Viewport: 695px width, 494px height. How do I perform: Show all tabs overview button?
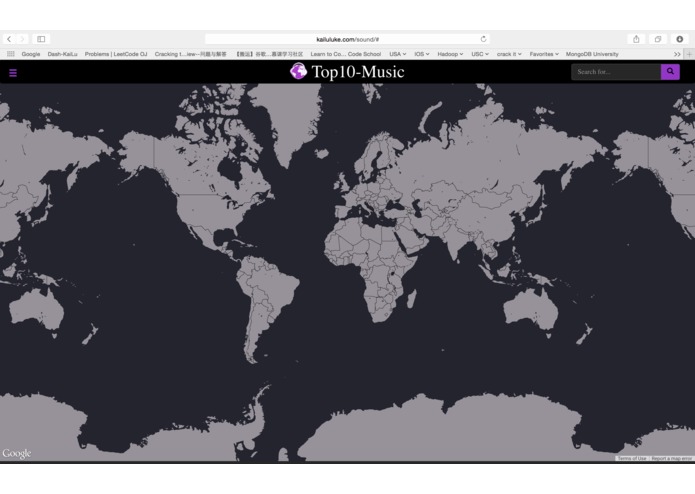pyautogui.click(x=658, y=39)
